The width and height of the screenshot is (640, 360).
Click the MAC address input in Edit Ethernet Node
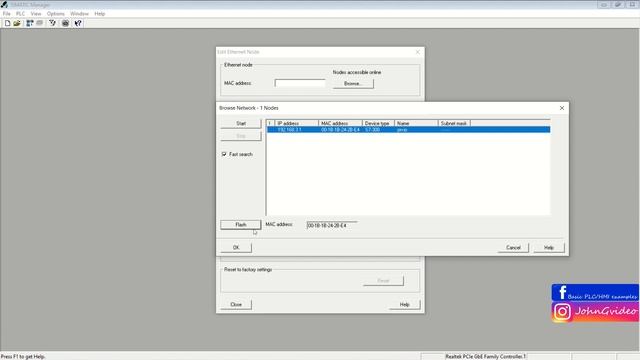[x=300, y=83]
